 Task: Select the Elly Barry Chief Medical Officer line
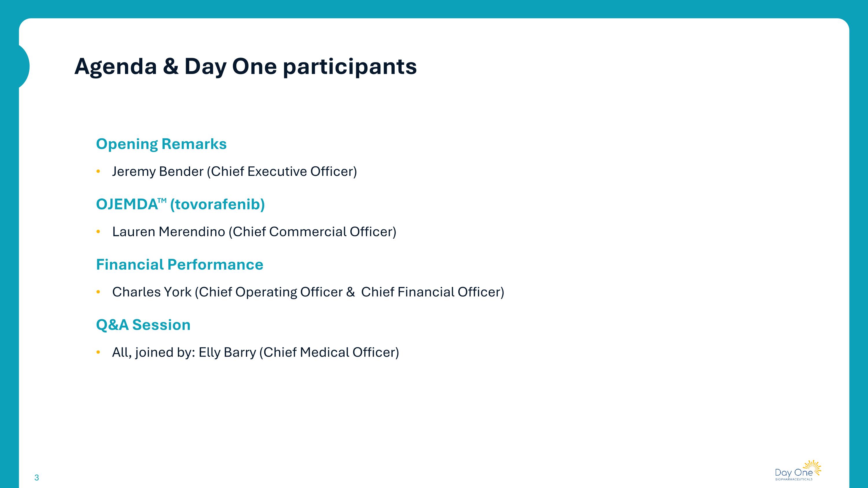click(255, 352)
